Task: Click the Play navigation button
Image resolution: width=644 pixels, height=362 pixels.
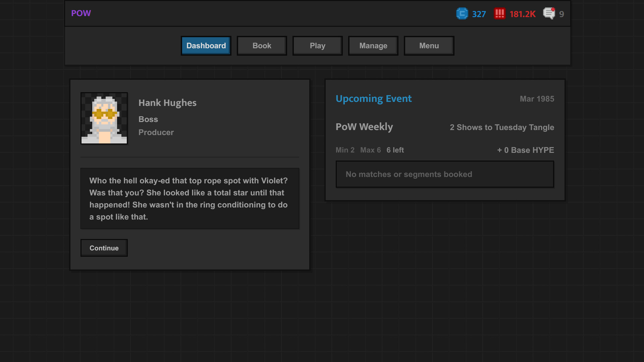Action: coord(318,46)
